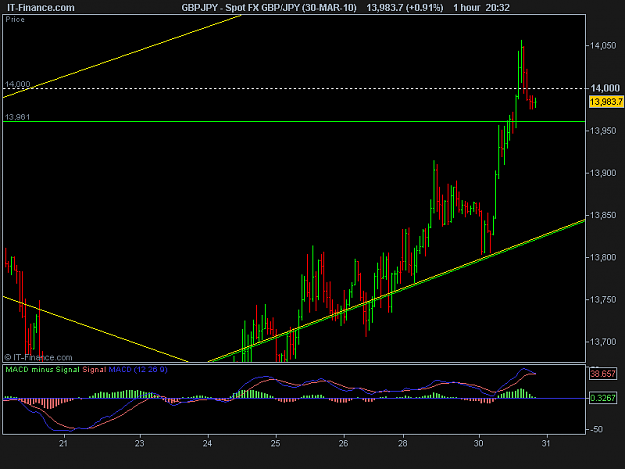Screen dimensions: 625x469
Task: Click date label 31 on time axis
Action: [546, 443]
